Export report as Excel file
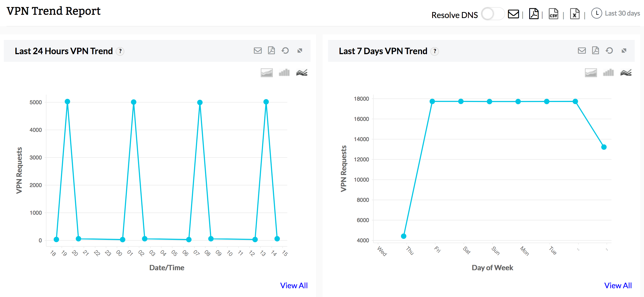The image size is (644, 297). click(575, 14)
